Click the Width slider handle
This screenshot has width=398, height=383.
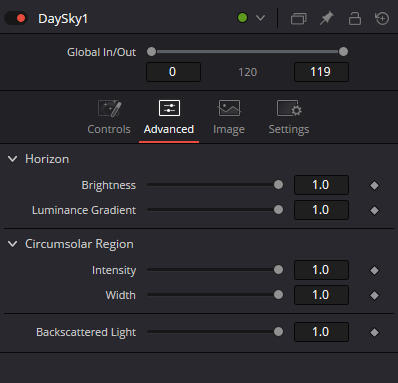click(x=278, y=295)
